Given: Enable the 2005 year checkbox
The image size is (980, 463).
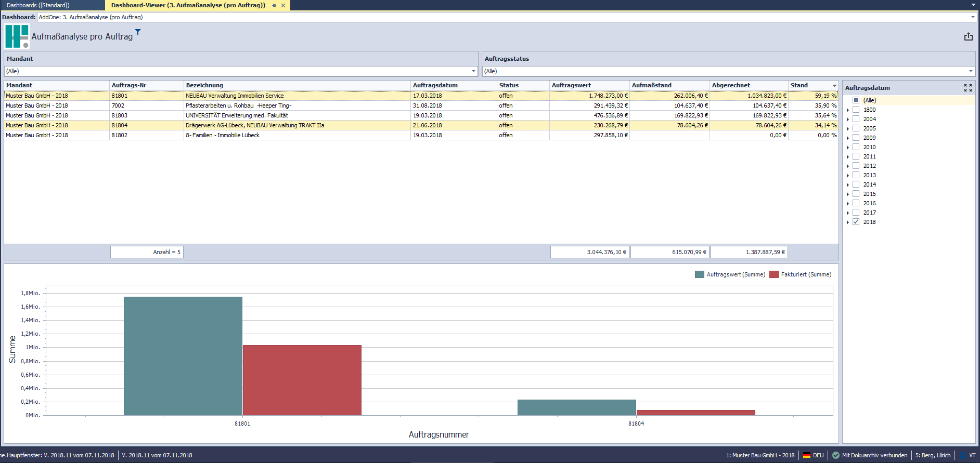Looking at the screenshot, I should point(856,128).
